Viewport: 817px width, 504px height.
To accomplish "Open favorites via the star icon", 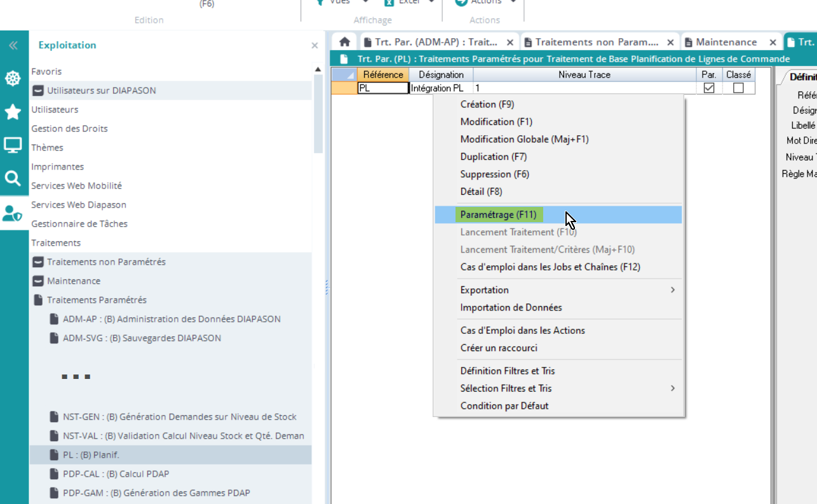I will (x=13, y=112).
